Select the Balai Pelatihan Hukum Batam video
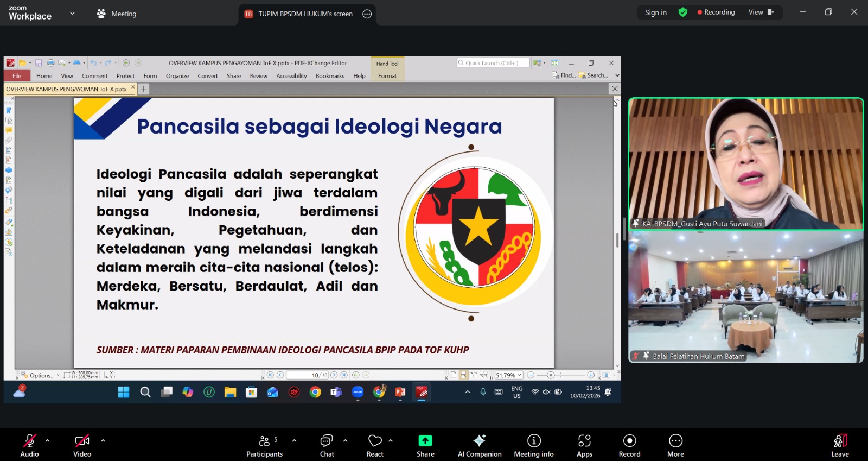Image resolution: width=868 pixels, height=461 pixels. click(x=745, y=298)
